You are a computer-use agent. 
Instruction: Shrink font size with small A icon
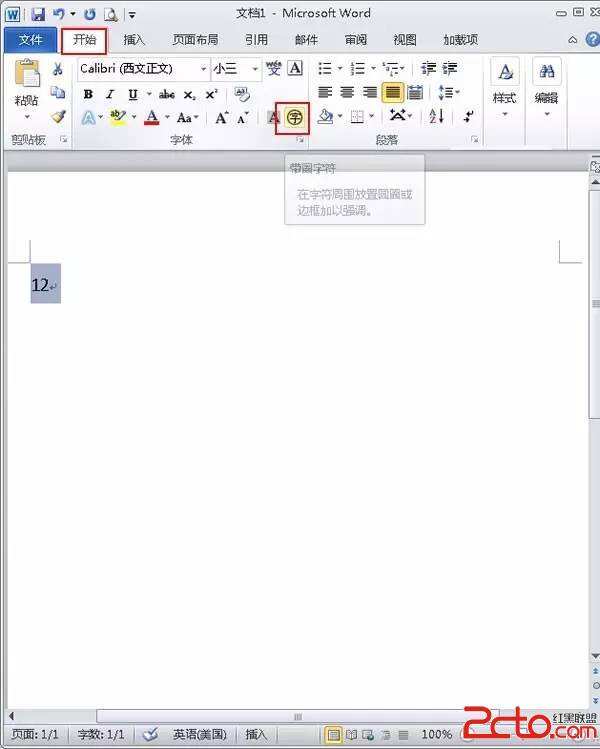click(x=243, y=117)
